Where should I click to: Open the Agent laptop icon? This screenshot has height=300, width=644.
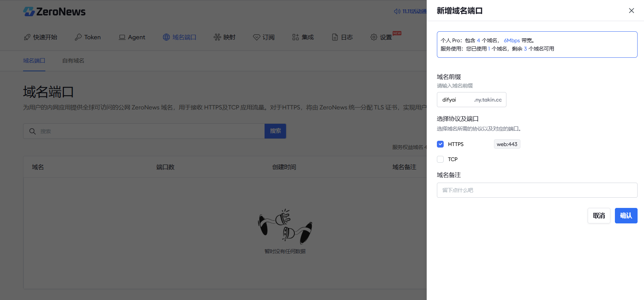click(122, 37)
